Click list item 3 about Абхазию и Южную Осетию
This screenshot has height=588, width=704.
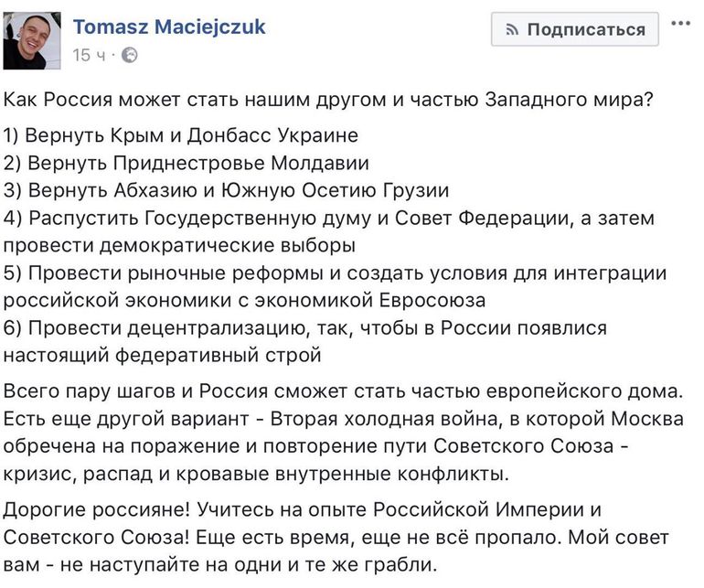tap(227, 191)
